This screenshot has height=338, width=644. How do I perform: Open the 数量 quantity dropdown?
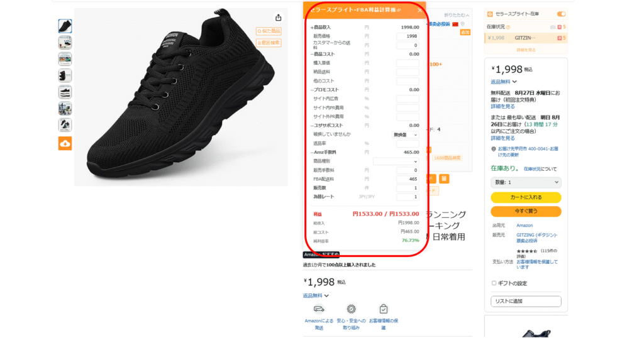click(x=526, y=183)
